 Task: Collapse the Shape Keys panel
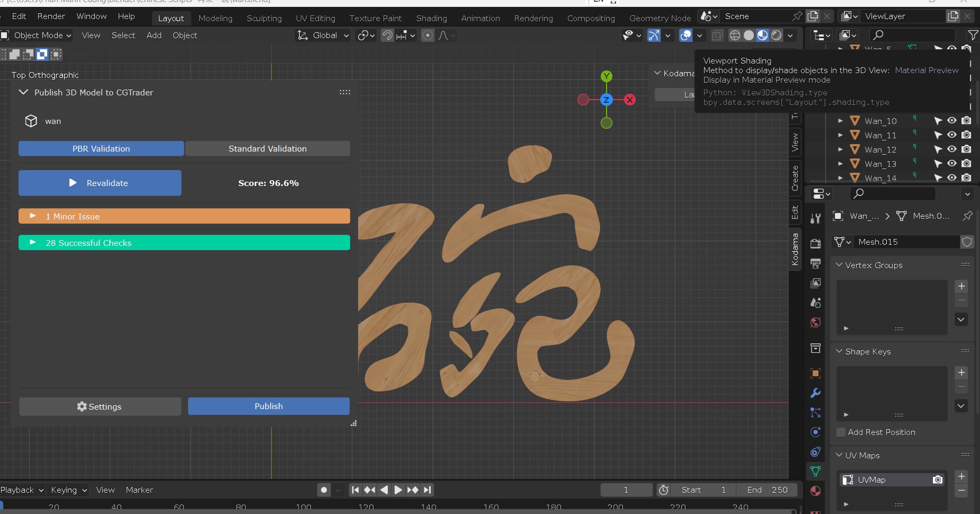click(x=839, y=351)
